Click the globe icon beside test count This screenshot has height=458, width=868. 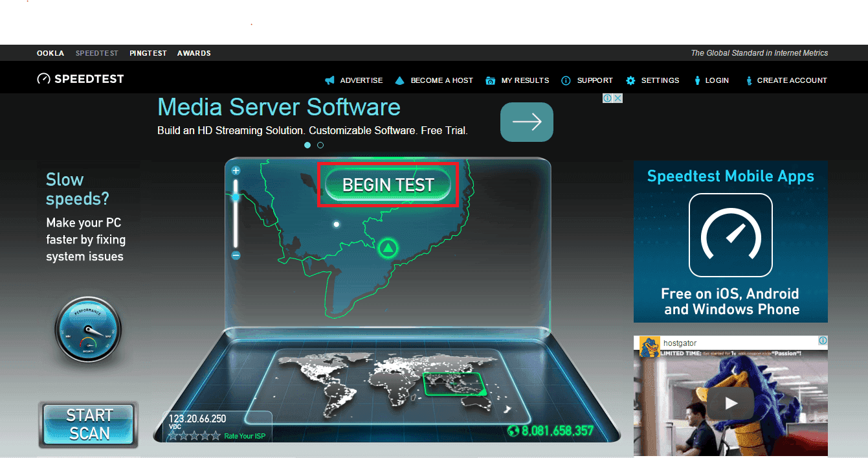tap(514, 431)
